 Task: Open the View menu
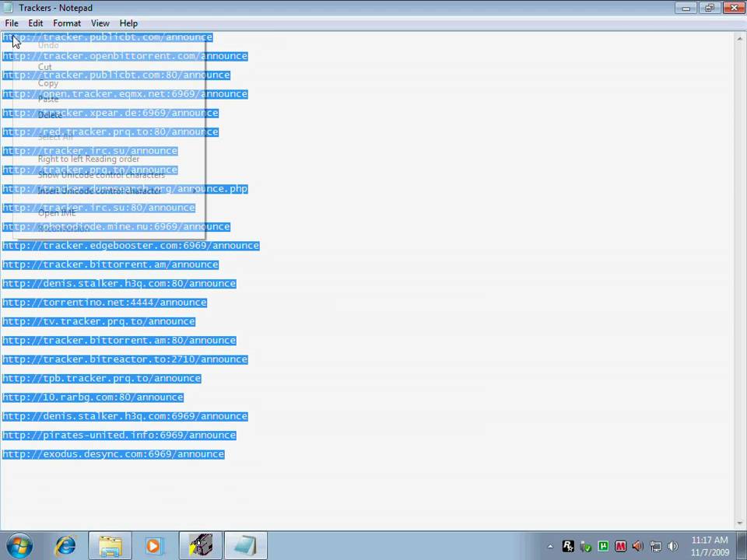tap(100, 23)
